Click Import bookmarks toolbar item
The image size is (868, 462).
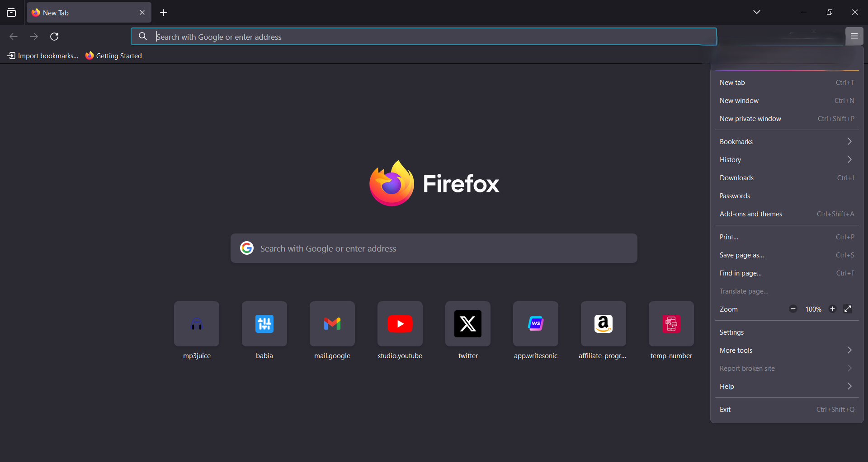[43, 56]
